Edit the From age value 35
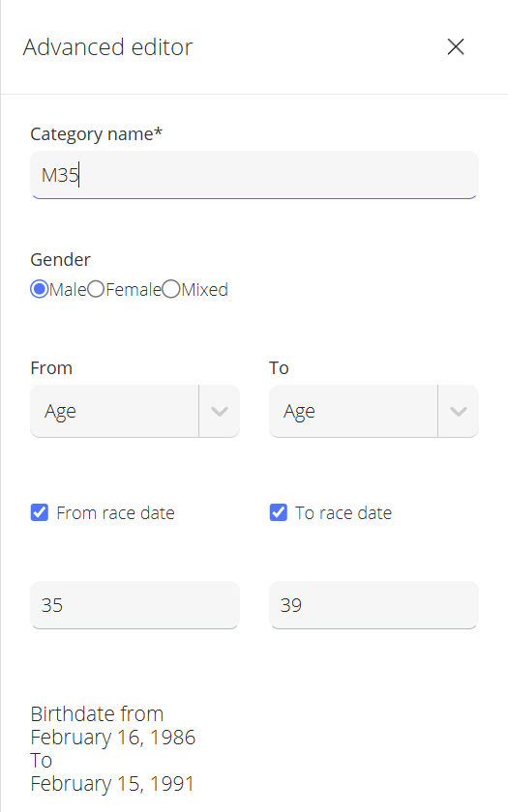This screenshot has width=508, height=812. pyautogui.click(x=134, y=605)
